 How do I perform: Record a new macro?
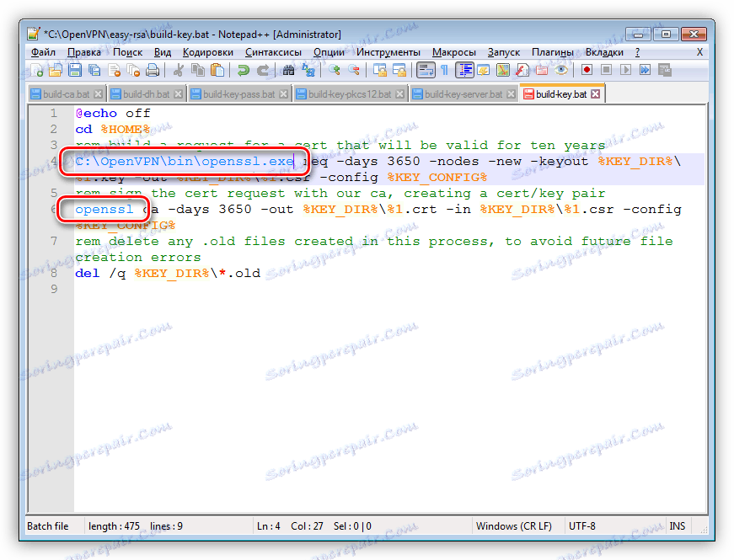586,71
